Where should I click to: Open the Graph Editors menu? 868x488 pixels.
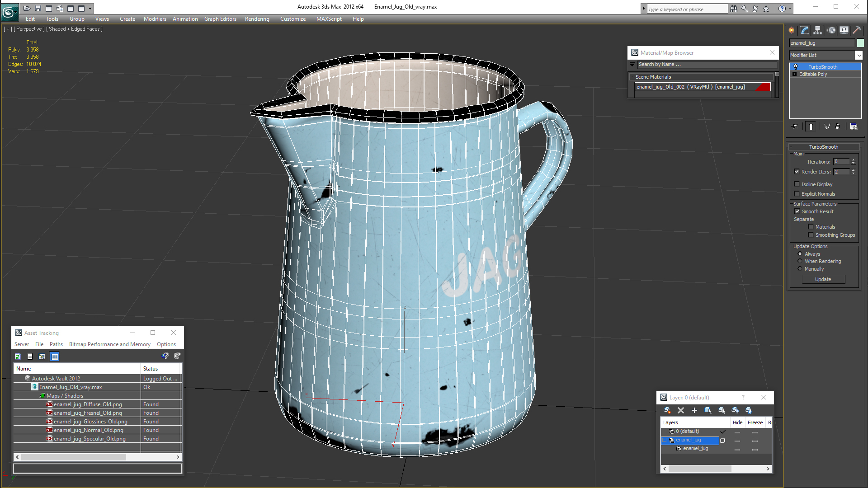click(220, 19)
